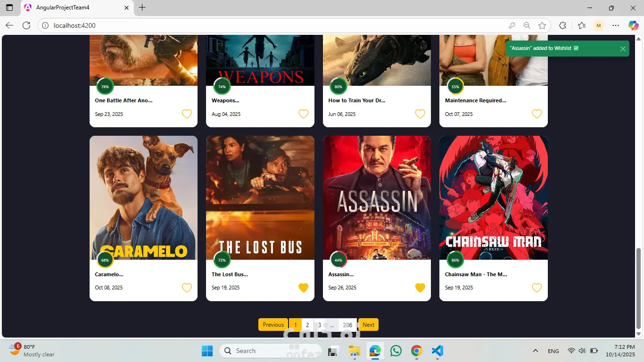
Task: Dismiss the Assassin wishlist notification
Action: coord(623,49)
